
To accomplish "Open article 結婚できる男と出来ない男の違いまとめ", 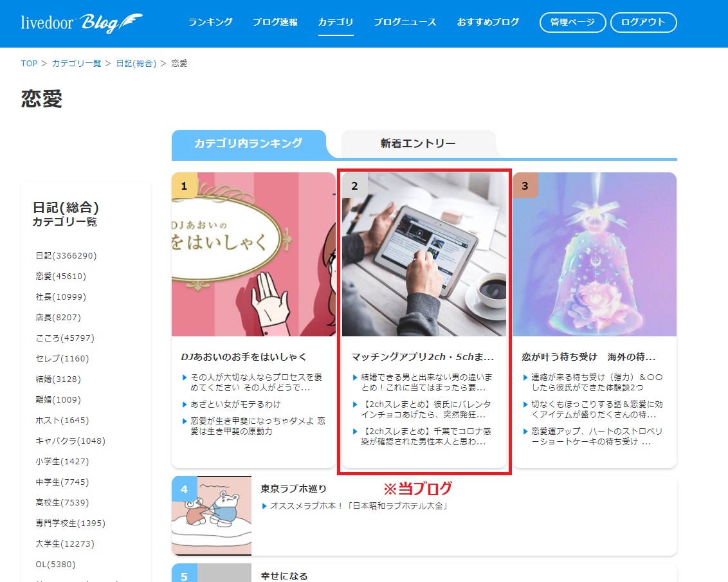I will pos(426,383).
